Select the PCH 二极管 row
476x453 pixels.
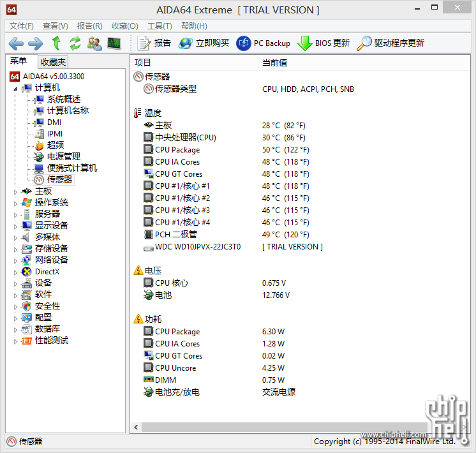(x=301, y=235)
